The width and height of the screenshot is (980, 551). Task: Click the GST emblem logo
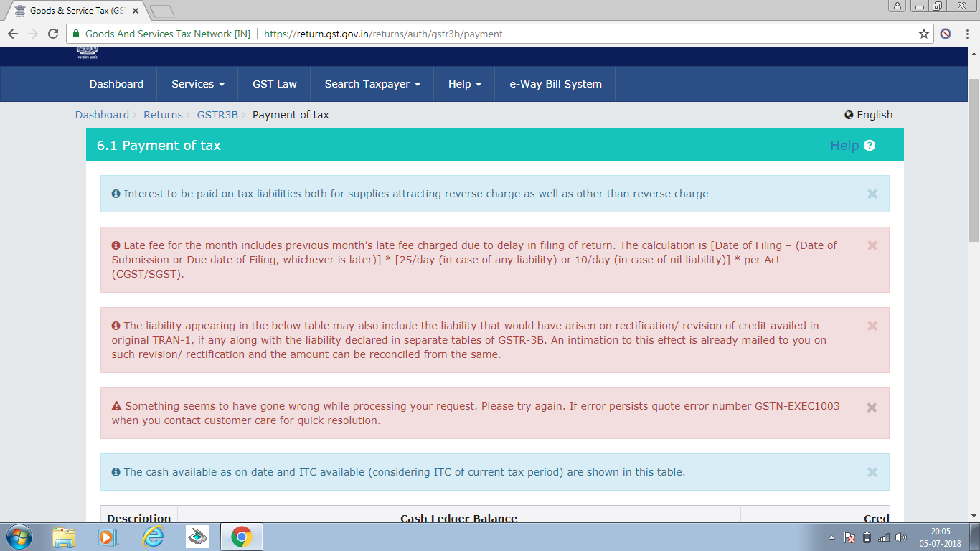coord(88,52)
